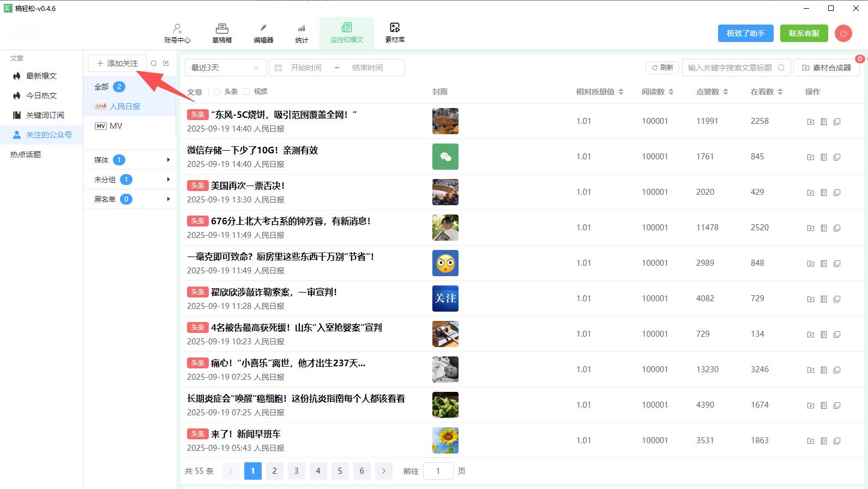The height and width of the screenshot is (489, 868).
Task: Click the edit icon beside 添加关注
Action: 166,63
